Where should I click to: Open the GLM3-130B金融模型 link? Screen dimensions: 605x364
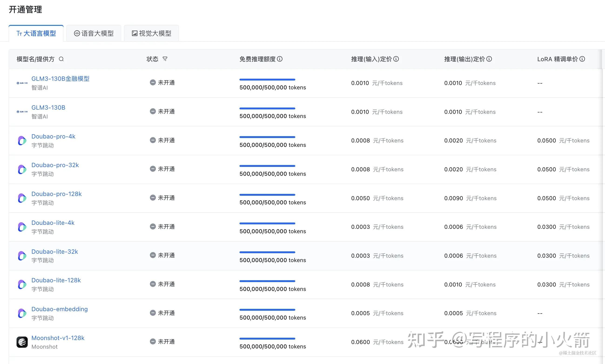[x=60, y=79]
